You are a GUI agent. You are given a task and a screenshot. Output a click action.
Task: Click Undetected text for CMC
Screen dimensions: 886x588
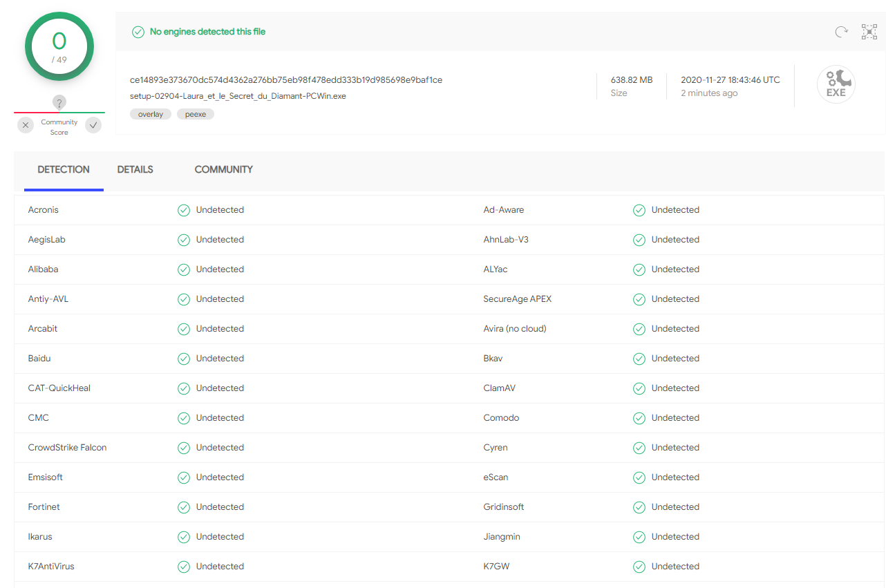click(220, 418)
